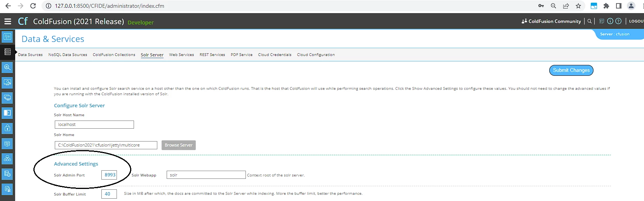644x201 pixels.
Task: Open the Cloud Configuration tab
Action: click(x=316, y=55)
